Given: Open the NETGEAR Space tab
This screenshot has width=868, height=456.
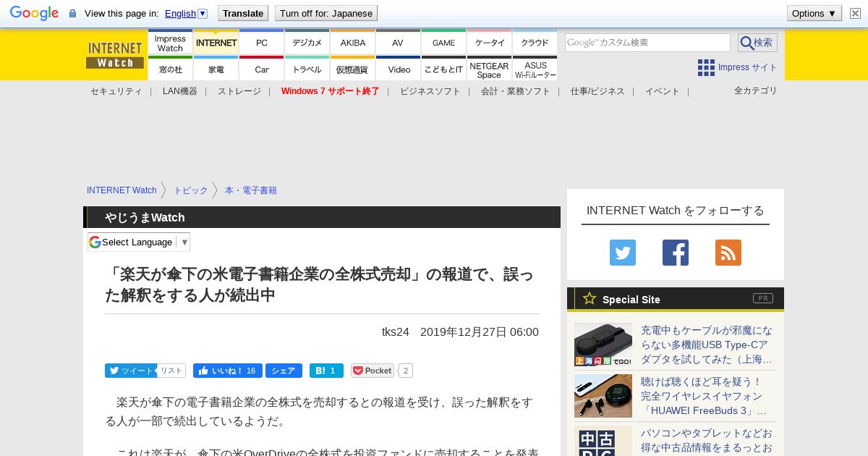Looking at the screenshot, I should click(x=490, y=69).
